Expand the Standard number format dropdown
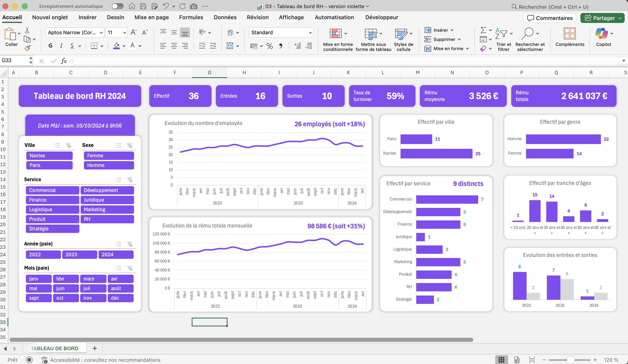Screen dimensions: 628x364 [x=310, y=33]
